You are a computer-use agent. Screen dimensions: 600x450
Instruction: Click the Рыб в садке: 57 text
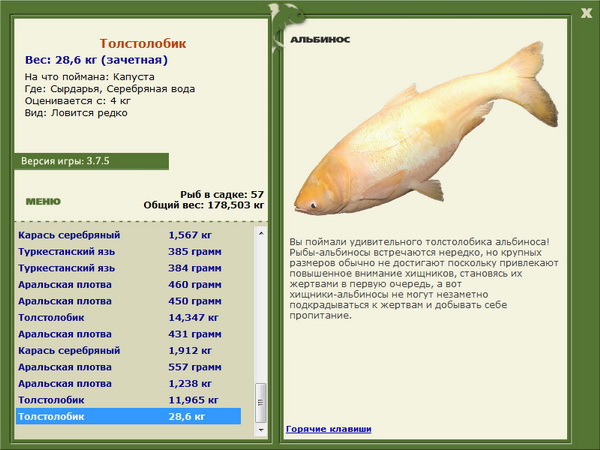coord(222,194)
